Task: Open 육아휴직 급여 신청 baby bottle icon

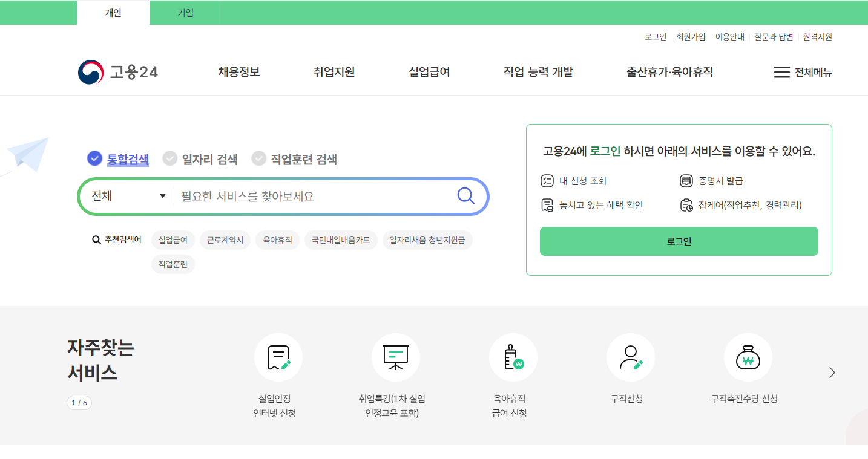Action: [x=513, y=357]
